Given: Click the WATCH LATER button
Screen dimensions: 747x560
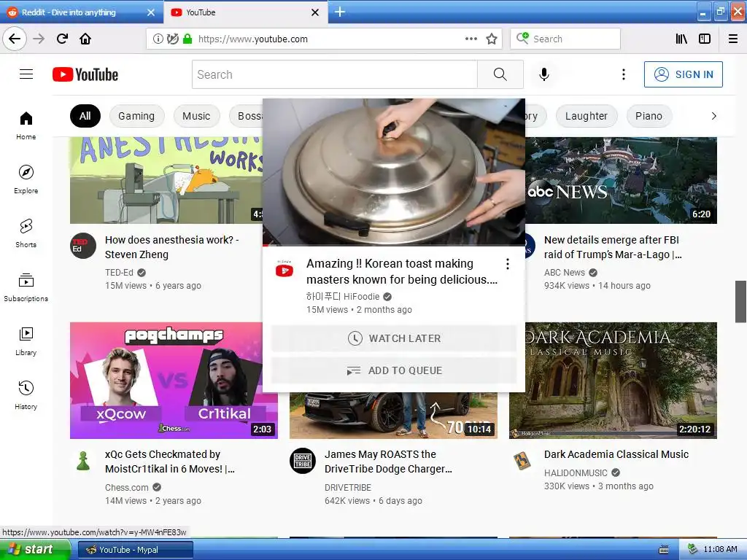Looking at the screenshot, I should pyautogui.click(x=394, y=338).
